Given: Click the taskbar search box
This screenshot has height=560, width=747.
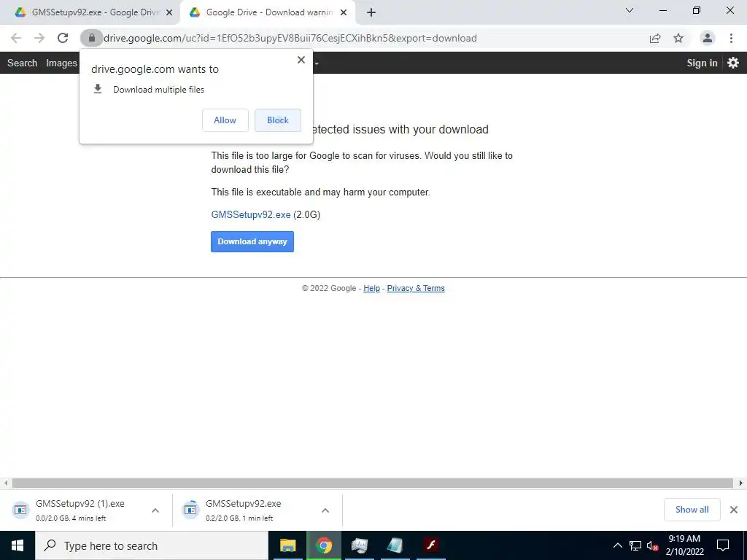Looking at the screenshot, I should pyautogui.click(x=152, y=545).
